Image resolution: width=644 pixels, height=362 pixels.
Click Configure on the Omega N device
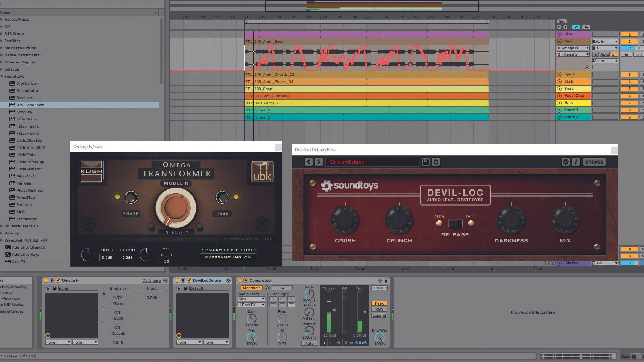click(x=152, y=280)
